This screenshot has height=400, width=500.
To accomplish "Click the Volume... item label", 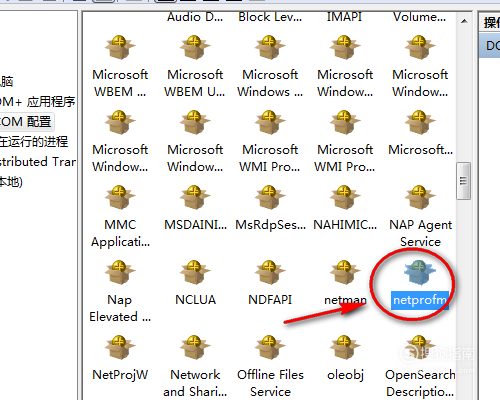I will 420,17.
